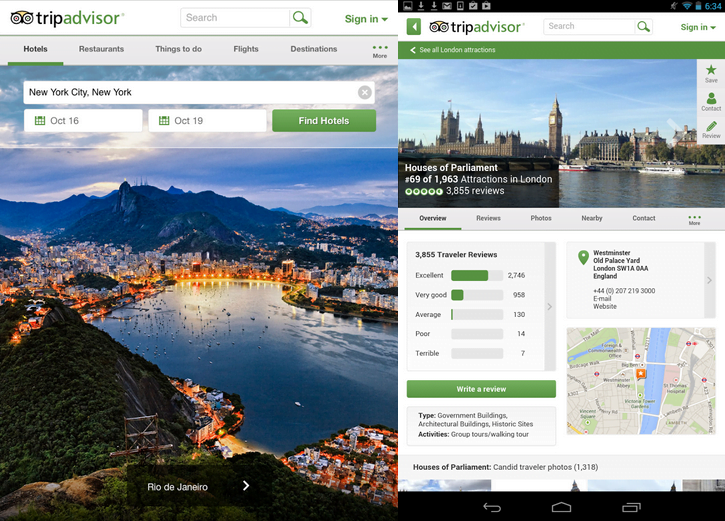Click the Website link

point(605,306)
